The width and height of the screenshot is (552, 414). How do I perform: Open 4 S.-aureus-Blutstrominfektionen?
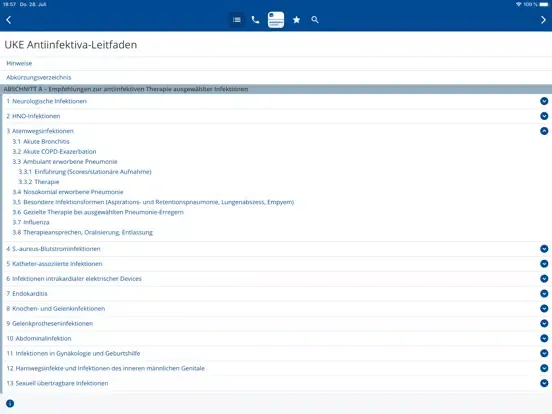point(53,249)
